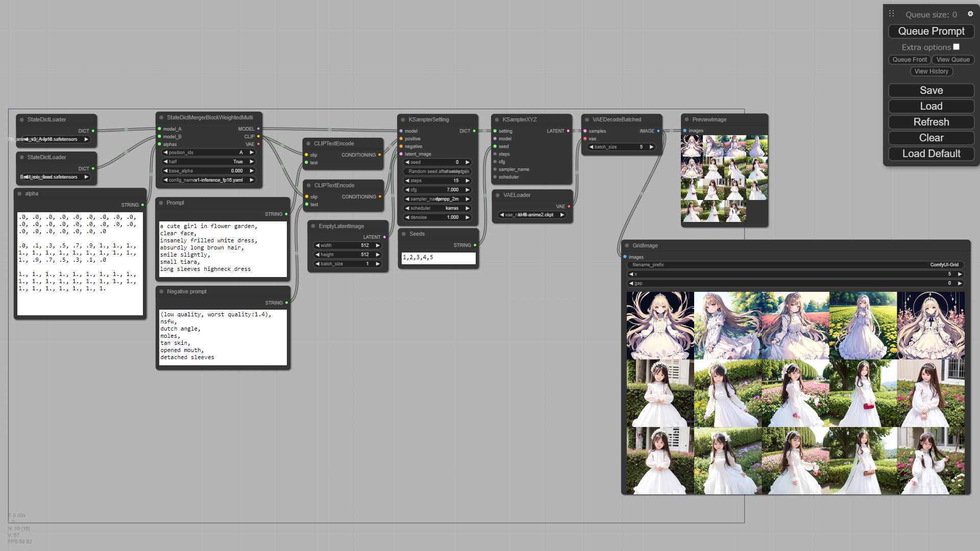The width and height of the screenshot is (980, 551).
Task: Click the Queue Prompt button
Action: pos(931,31)
